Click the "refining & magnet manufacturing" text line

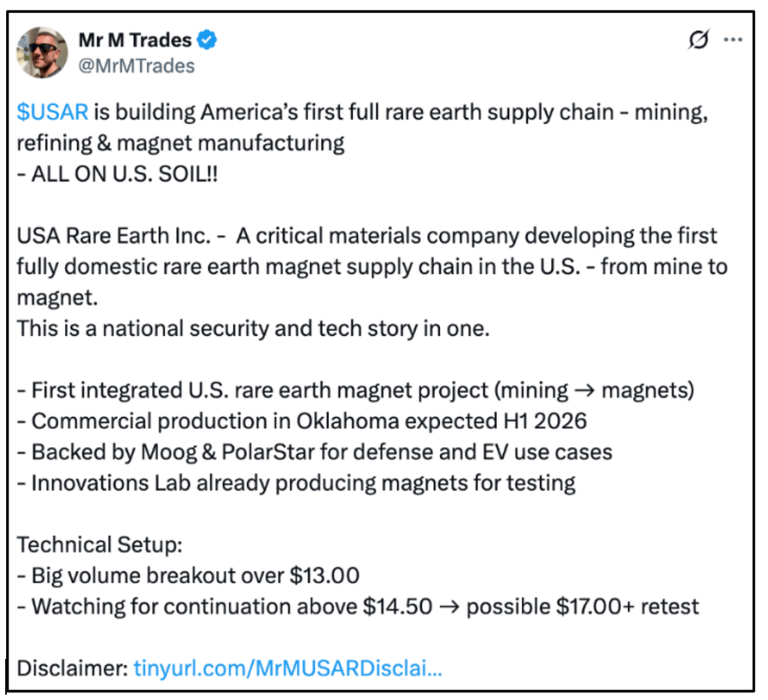[x=180, y=143]
